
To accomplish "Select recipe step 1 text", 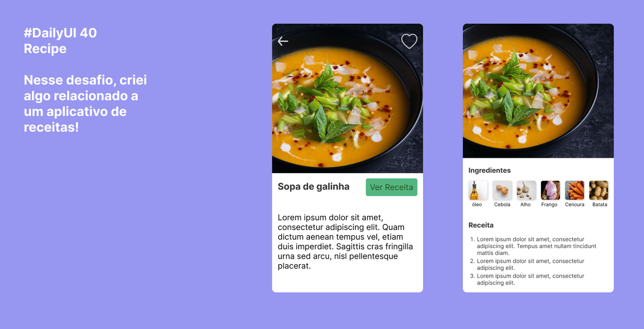I will [537, 246].
